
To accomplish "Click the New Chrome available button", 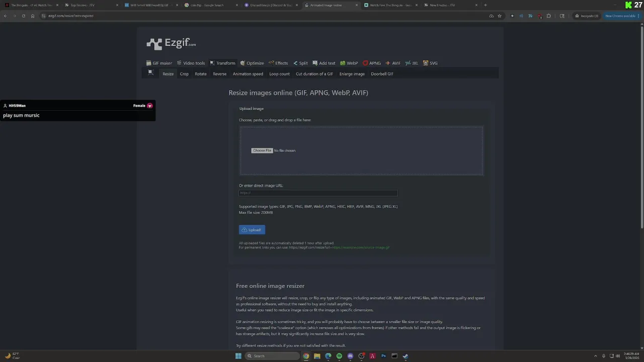I will click(623, 16).
